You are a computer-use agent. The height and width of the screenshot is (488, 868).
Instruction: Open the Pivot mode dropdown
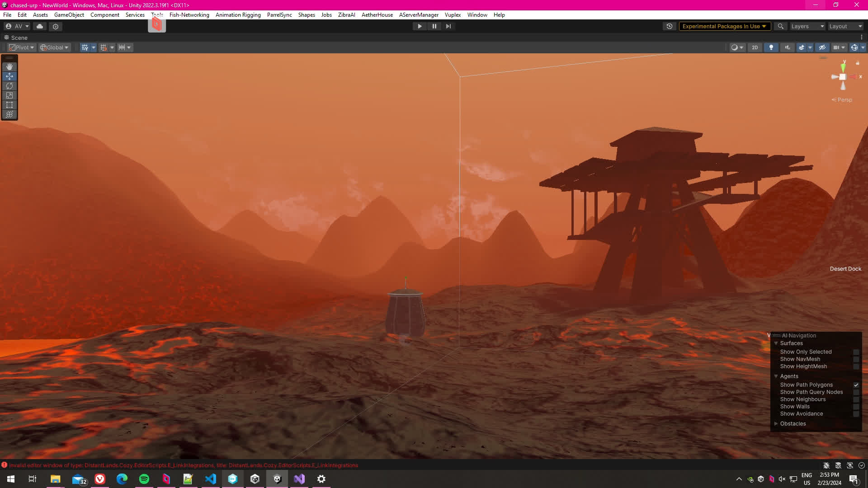pos(22,47)
